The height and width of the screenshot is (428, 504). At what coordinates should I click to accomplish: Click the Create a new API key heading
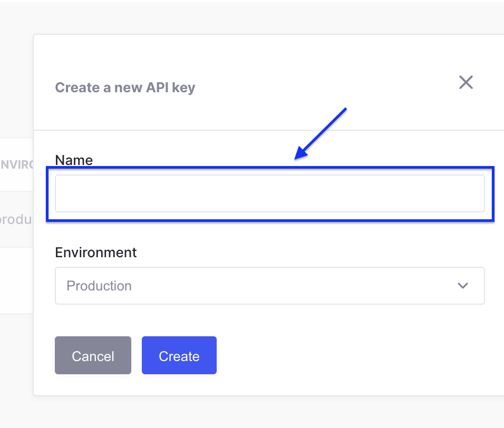click(x=125, y=87)
